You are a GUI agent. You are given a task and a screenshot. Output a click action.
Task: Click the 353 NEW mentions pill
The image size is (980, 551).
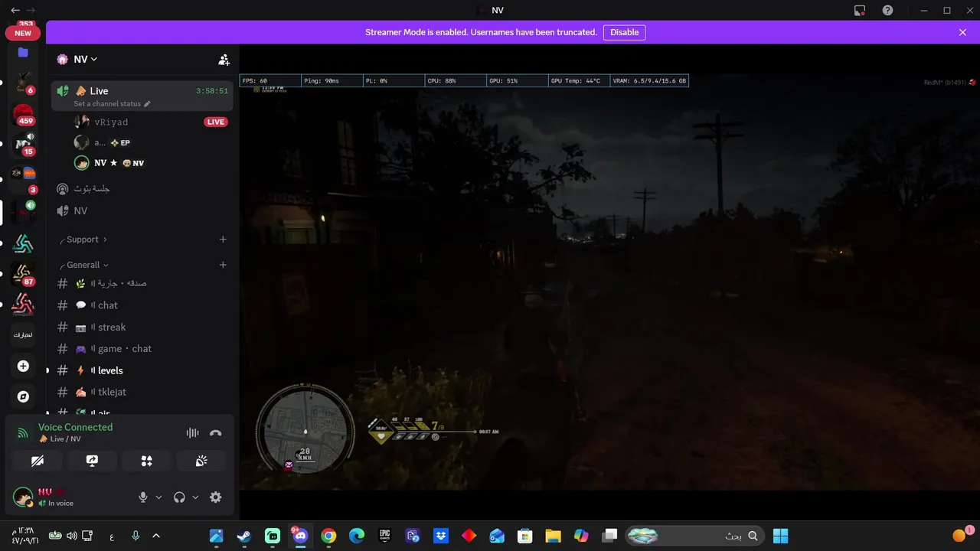[x=23, y=31]
